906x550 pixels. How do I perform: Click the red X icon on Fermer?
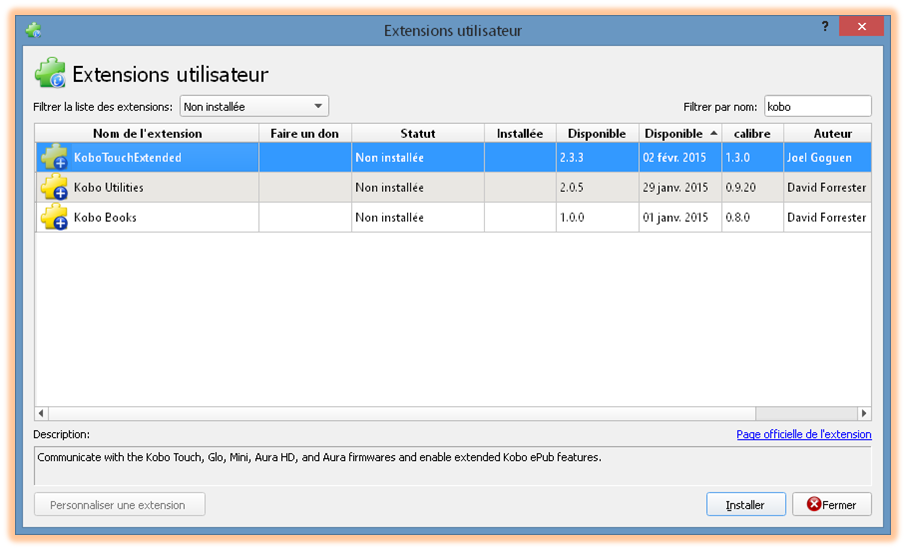click(x=814, y=504)
